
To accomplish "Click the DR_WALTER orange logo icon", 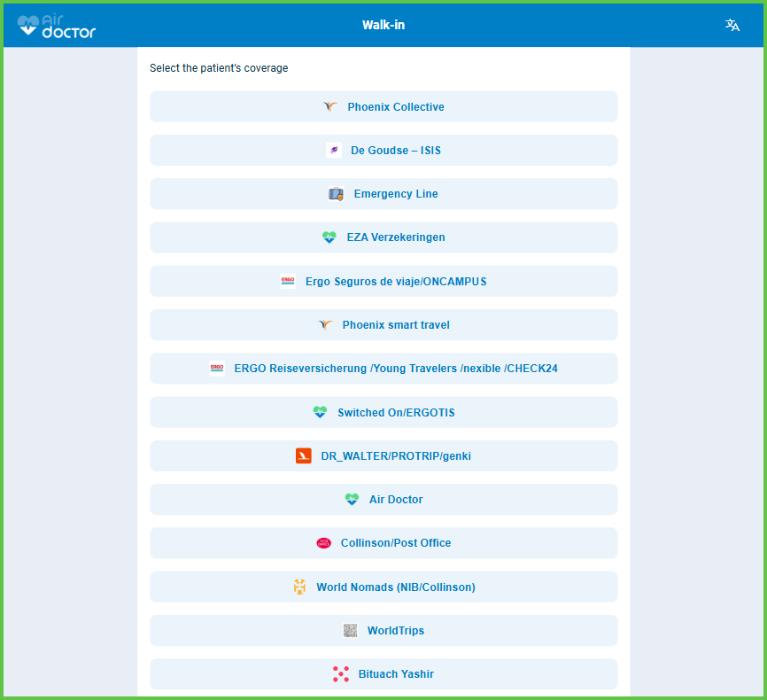I will (x=303, y=455).
